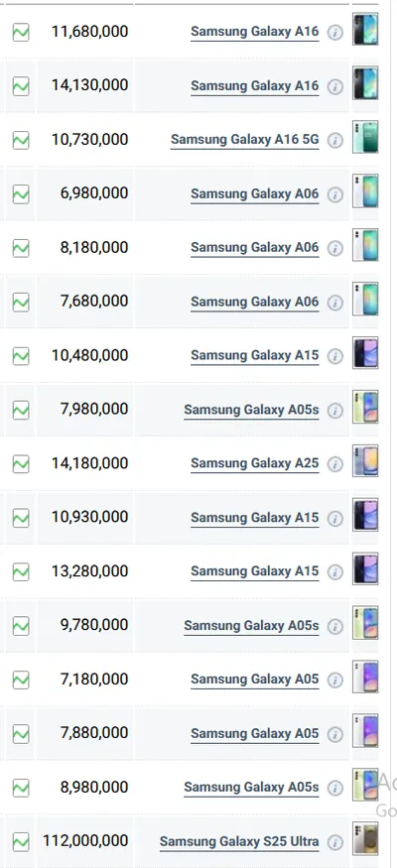This screenshot has height=868, width=397.
Task: Open price chart icon beside 10,730,000
Action: [21, 140]
